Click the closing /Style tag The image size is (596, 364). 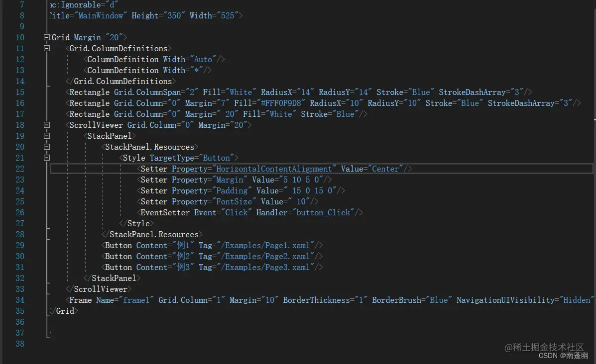[136, 224]
